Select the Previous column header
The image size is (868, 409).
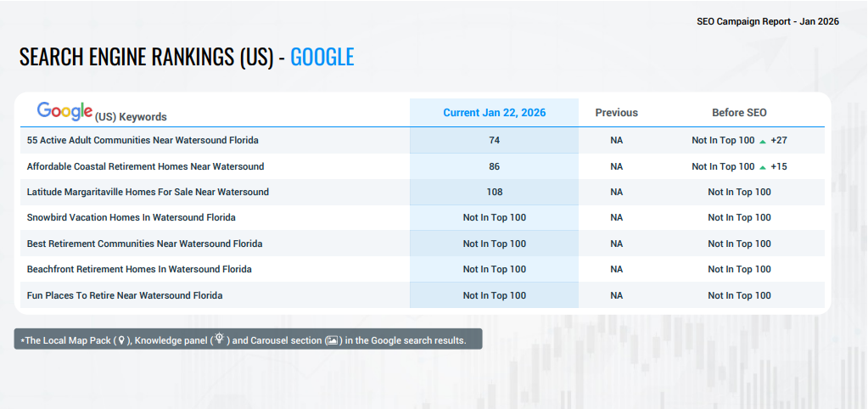click(616, 113)
